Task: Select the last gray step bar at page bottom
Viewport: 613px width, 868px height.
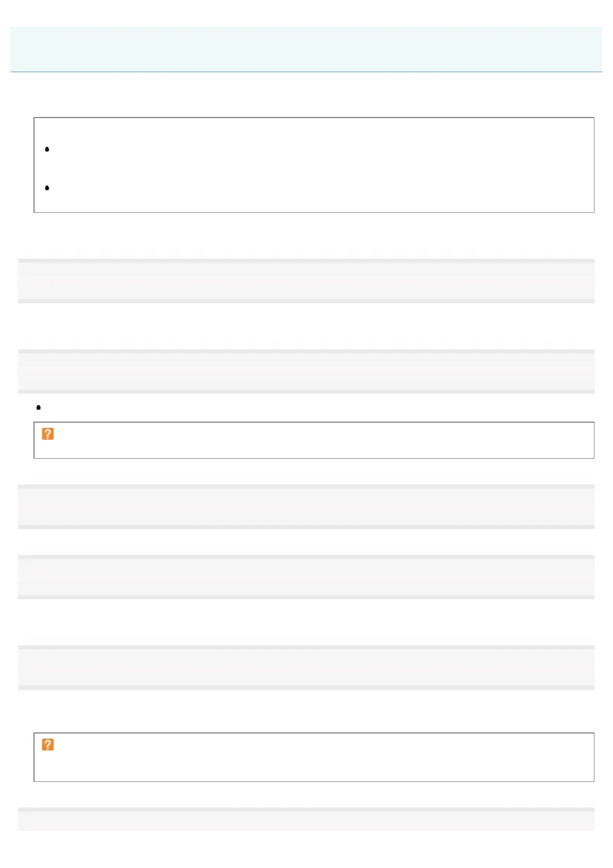Action: pyautogui.click(x=306, y=819)
